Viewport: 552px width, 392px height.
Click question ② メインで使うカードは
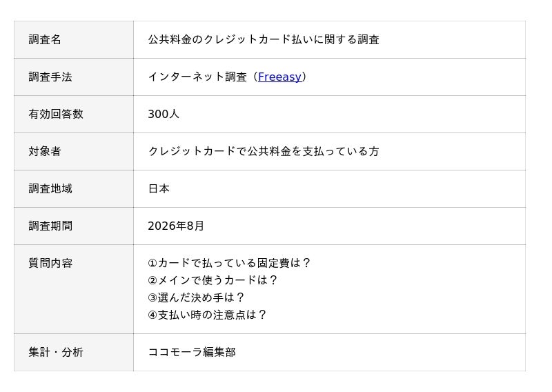tap(213, 280)
